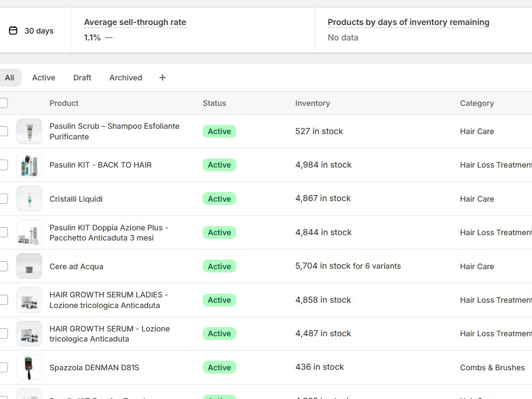The image size is (532, 399).
Task: Check the HAIR GROWTH SERUM LADIES checkbox
Action: coord(3,300)
